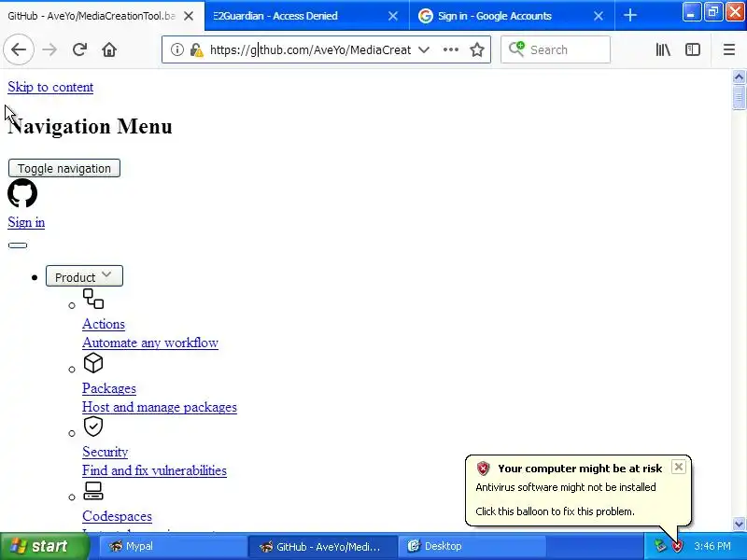Open the browser hamburger menu
This screenshot has height=560, width=747.
click(729, 49)
